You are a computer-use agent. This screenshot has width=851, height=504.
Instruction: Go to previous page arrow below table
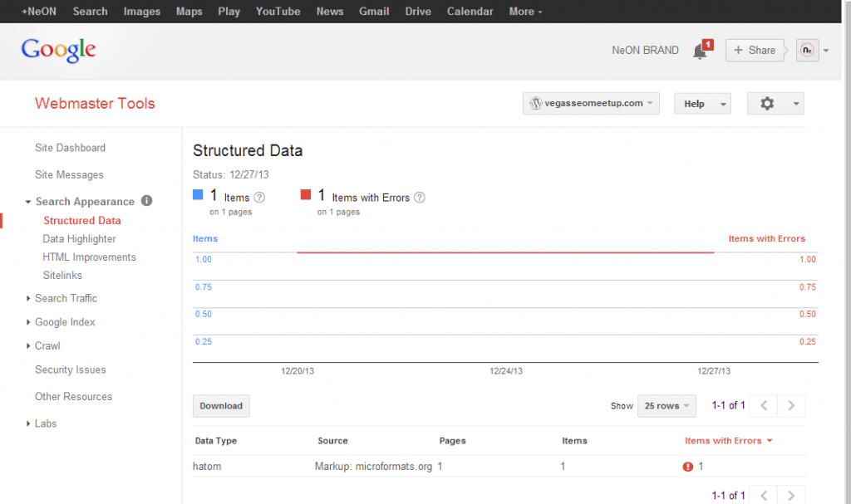point(764,496)
